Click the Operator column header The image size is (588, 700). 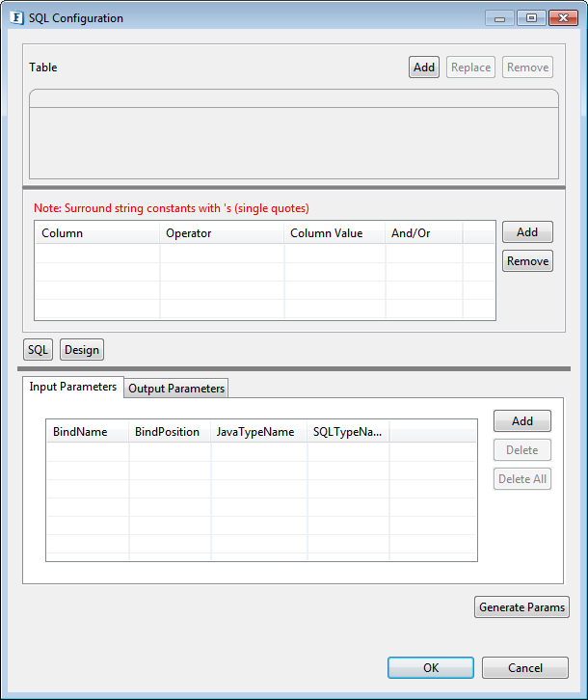[222, 233]
